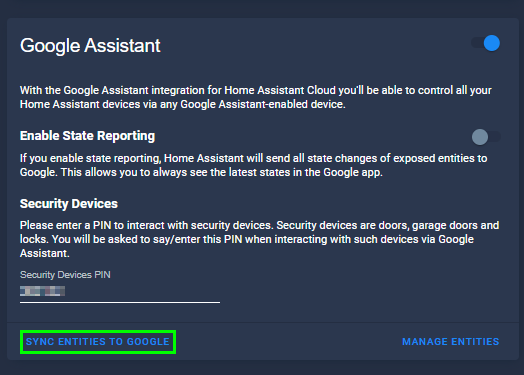Select the Google Assistant card title
524x375 pixels.
coord(90,45)
